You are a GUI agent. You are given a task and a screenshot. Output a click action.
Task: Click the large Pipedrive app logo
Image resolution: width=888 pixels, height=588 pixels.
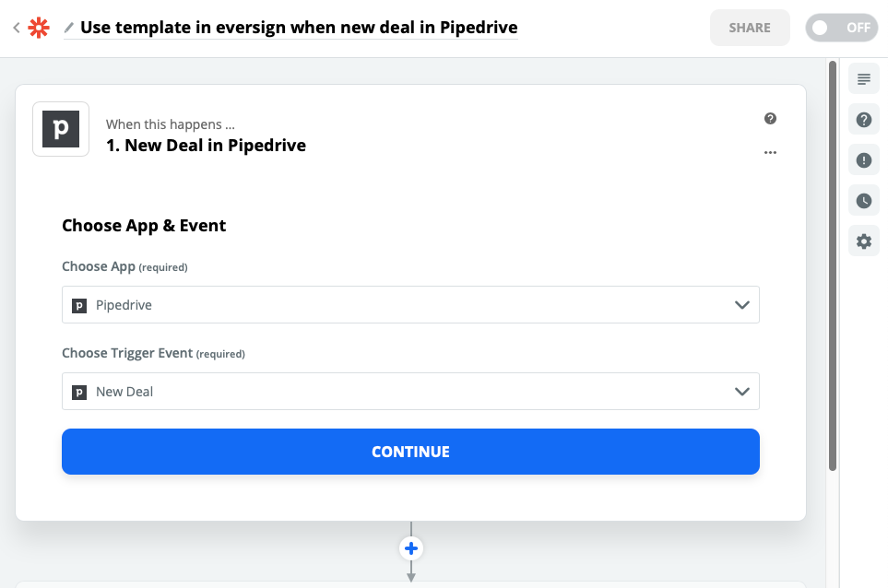pyautogui.click(x=61, y=129)
